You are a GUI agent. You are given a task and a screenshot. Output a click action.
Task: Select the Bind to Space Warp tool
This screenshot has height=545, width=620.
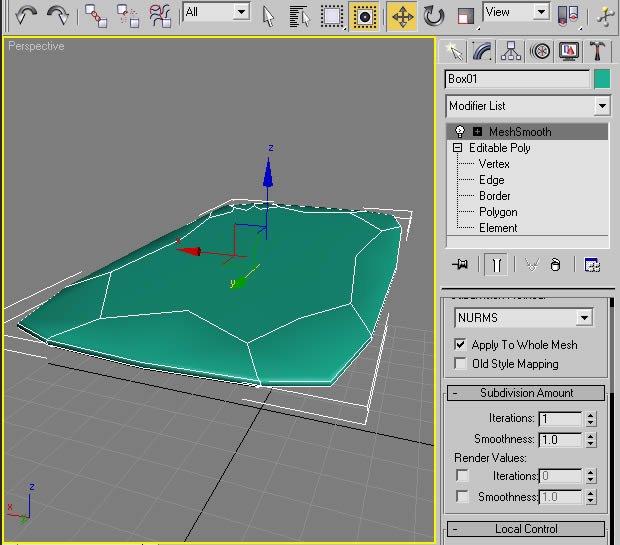tap(160, 16)
